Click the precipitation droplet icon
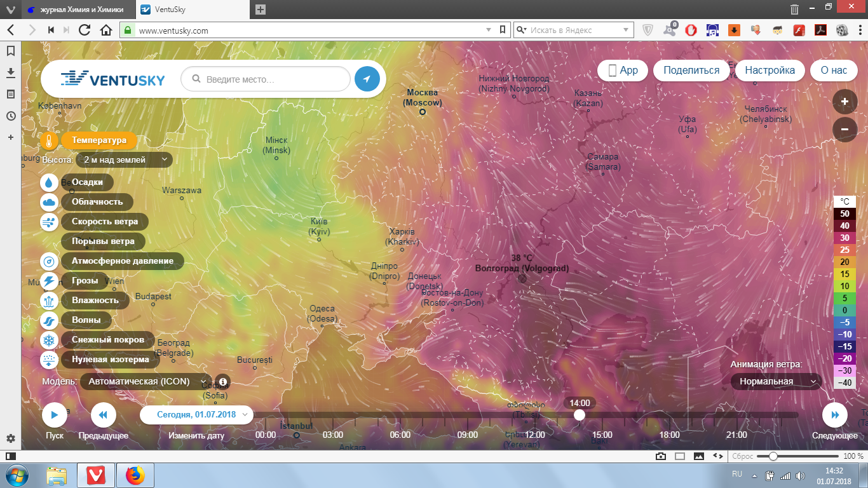Screen dimensions: 868x488 tap(50, 182)
